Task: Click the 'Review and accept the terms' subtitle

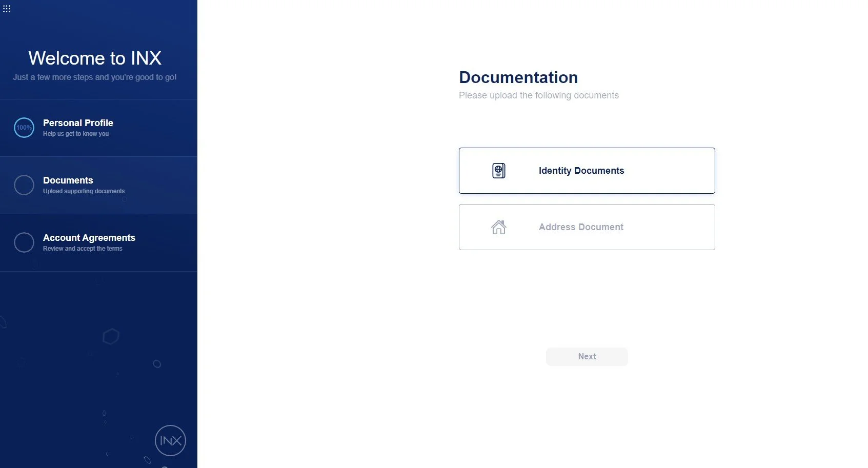Action: point(83,249)
